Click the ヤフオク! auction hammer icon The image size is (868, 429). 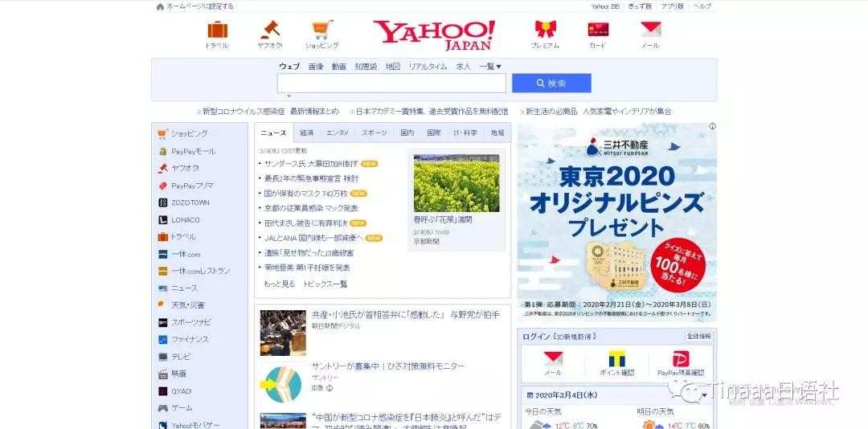(270, 30)
